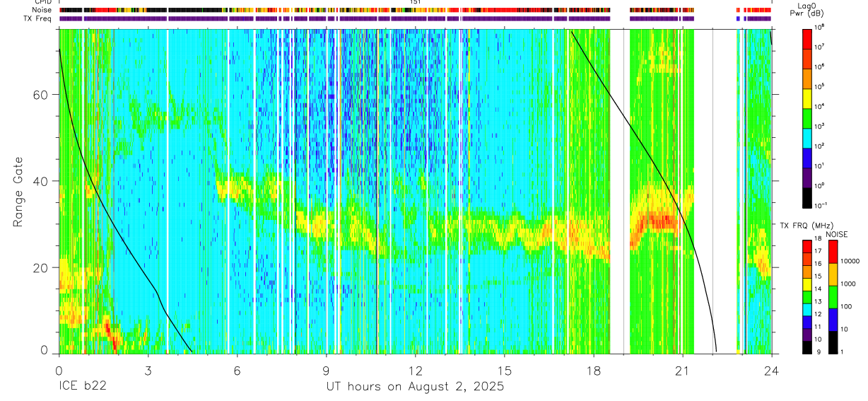Choose the purple 10^0–10^1 power colorbar segment
Screen dimensions: 868x401
coord(807,177)
